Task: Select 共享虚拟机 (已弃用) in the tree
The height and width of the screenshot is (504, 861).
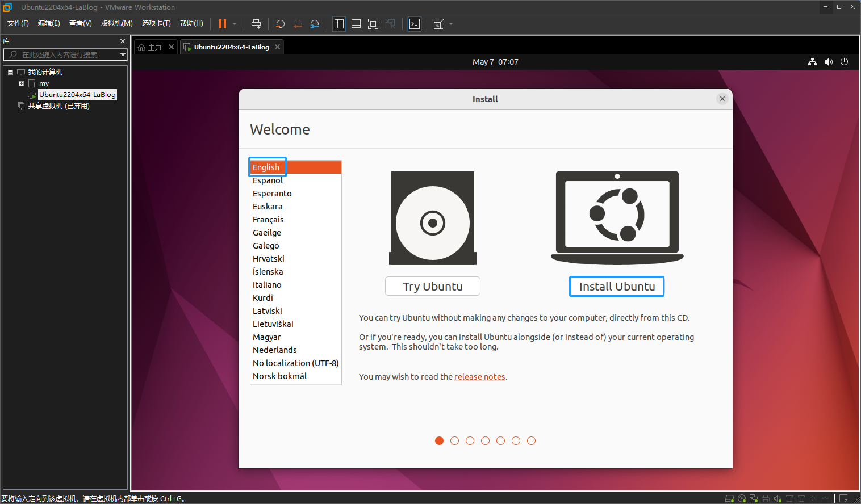Action: (59, 106)
